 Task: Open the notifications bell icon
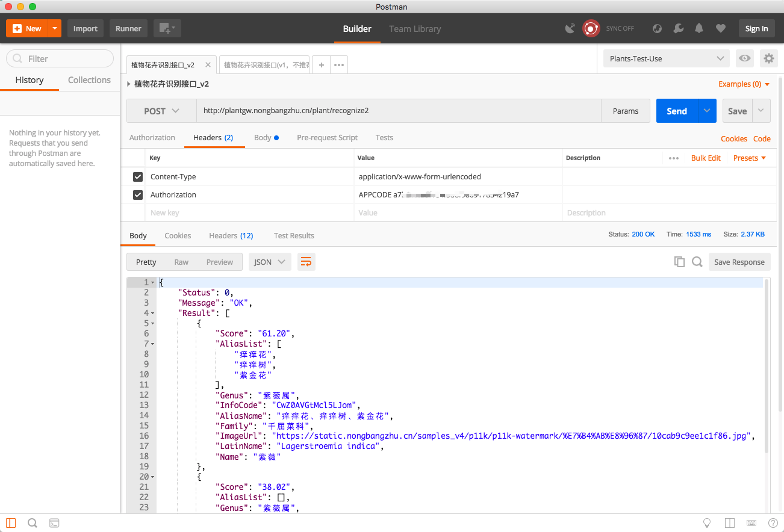(x=699, y=28)
